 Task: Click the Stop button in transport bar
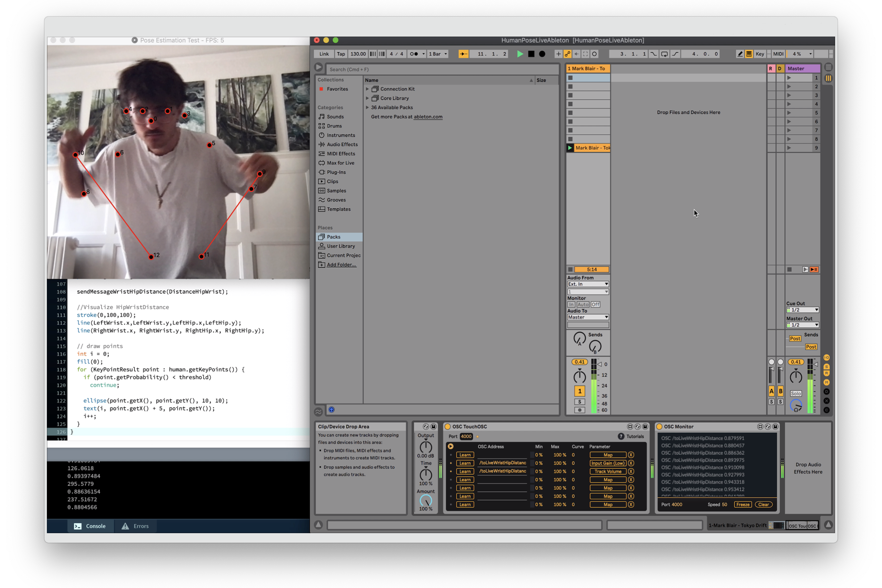(x=531, y=54)
